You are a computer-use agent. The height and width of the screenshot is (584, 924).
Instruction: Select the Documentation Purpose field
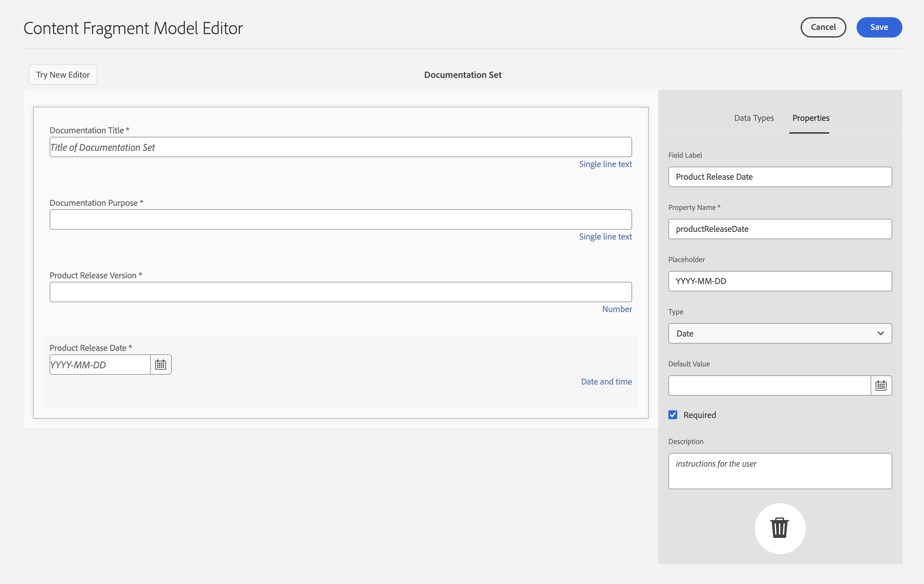tap(340, 219)
